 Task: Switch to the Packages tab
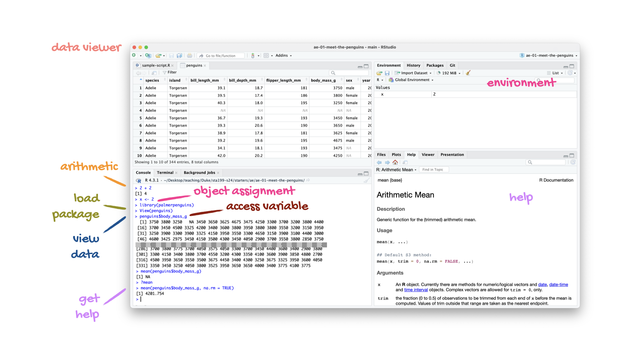click(435, 65)
